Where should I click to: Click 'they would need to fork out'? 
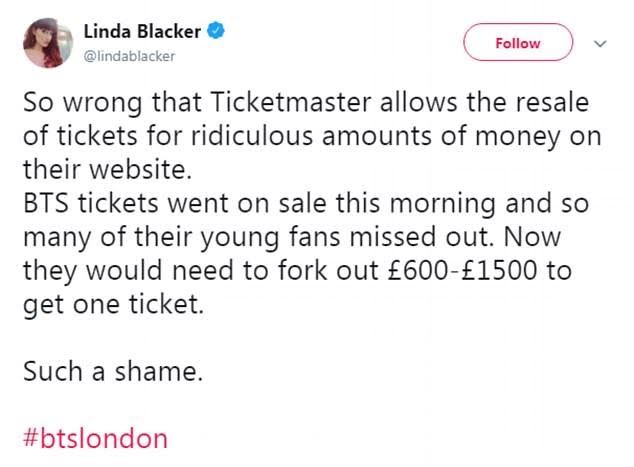[x=201, y=270]
